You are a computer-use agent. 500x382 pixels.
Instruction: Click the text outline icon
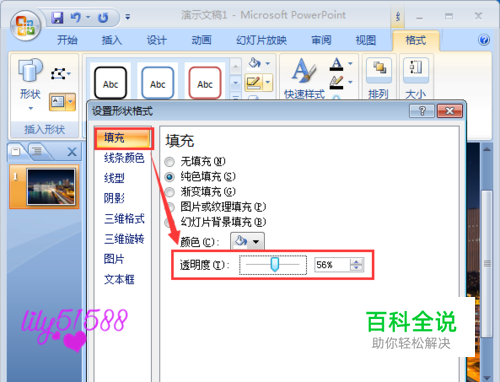(337, 82)
